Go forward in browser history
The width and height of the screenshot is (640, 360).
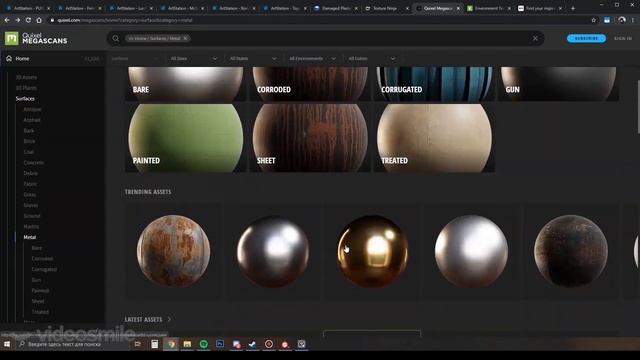(18, 20)
